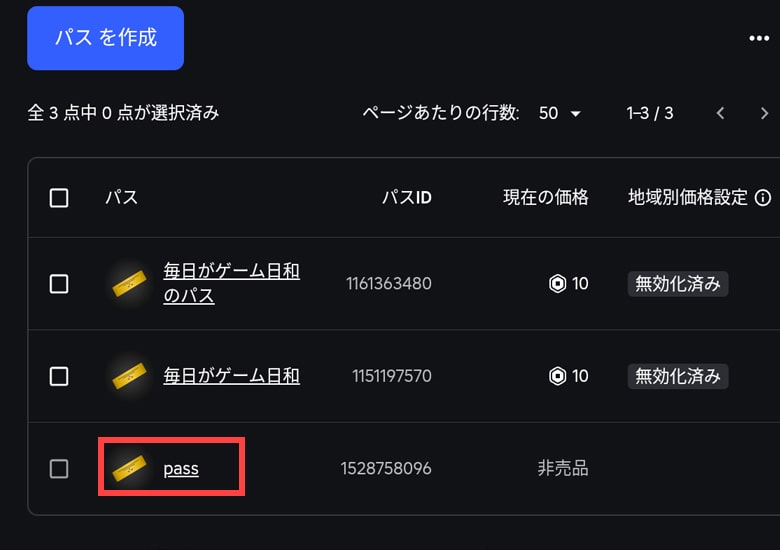Click the gold ticket icon beside pass
Viewport: 780px width, 550px height.
click(x=128, y=467)
